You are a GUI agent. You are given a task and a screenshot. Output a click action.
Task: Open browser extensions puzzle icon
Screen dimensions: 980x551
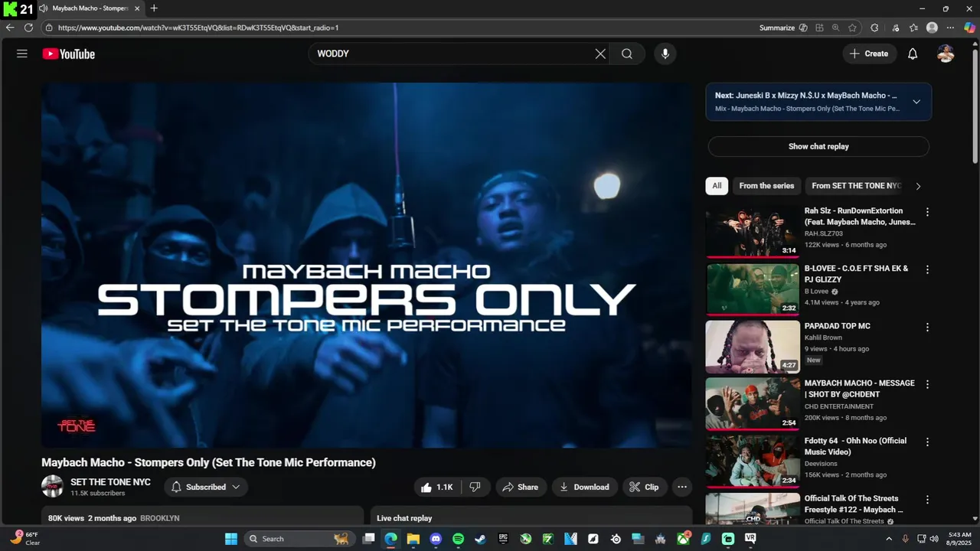[x=874, y=28]
